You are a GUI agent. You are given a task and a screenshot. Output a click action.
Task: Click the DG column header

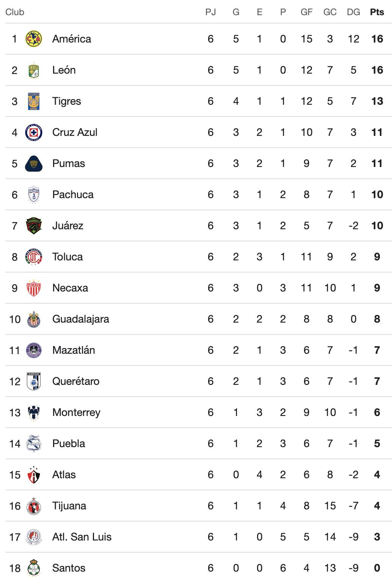coord(353,12)
